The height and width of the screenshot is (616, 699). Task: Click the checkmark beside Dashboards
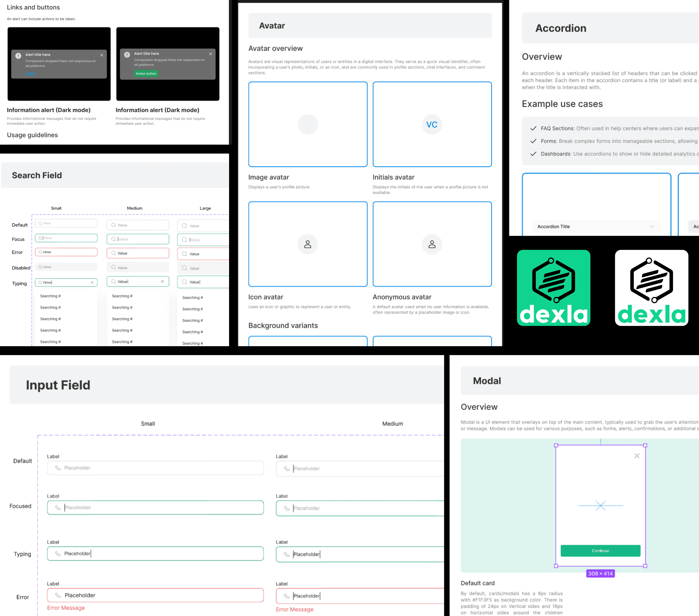tap(533, 154)
